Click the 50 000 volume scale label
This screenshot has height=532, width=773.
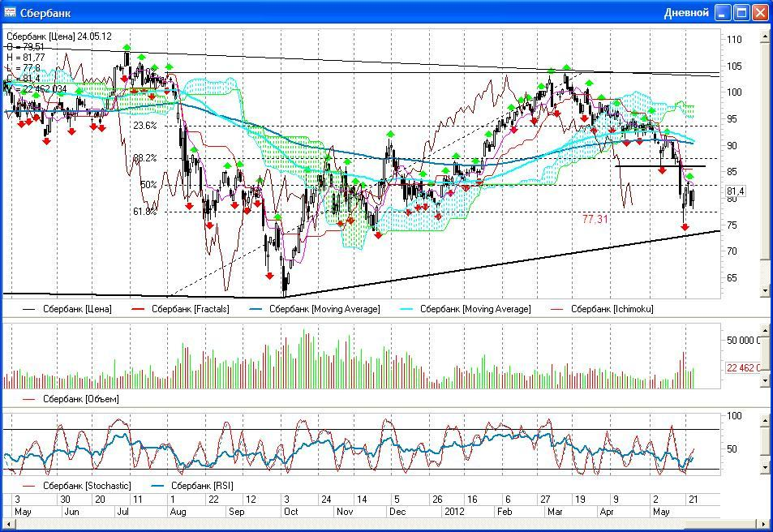point(744,340)
